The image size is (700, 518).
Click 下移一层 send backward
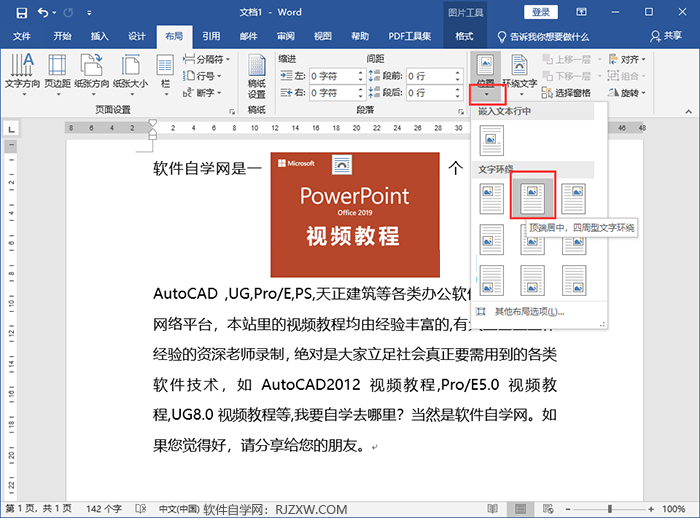(x=566, y=76)
